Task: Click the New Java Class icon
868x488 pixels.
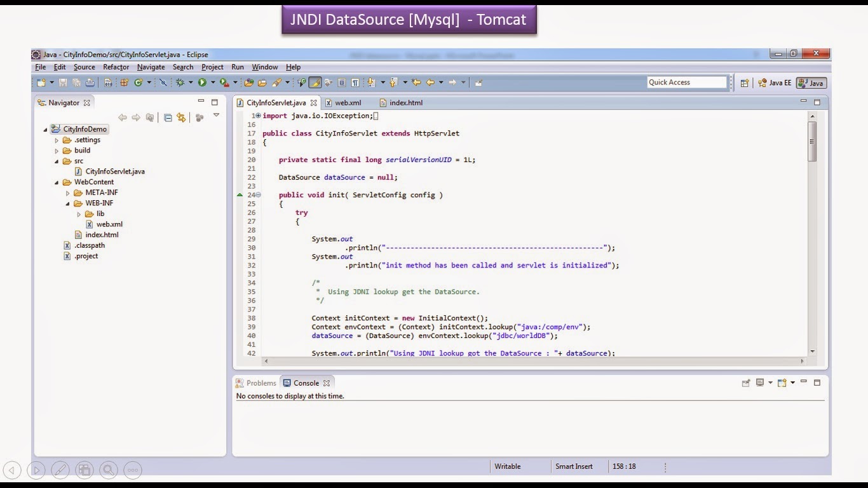Action: click(x=138, y=83)
